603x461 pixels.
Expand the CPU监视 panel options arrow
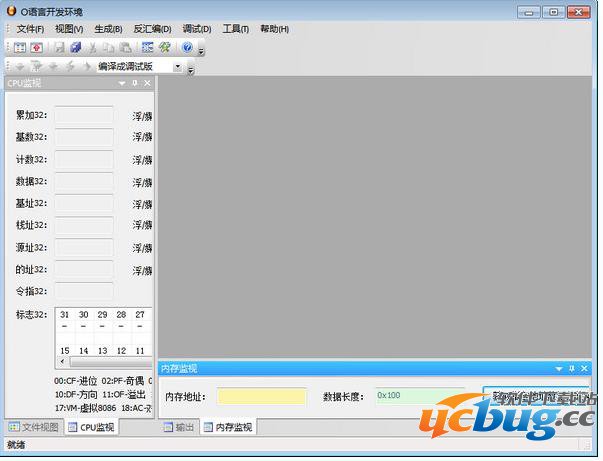[122, 83]
